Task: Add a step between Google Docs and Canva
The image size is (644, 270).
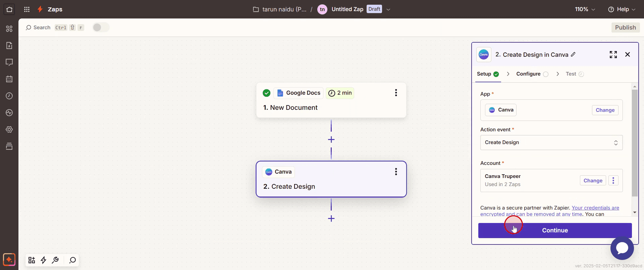Action: pos(331,139)
